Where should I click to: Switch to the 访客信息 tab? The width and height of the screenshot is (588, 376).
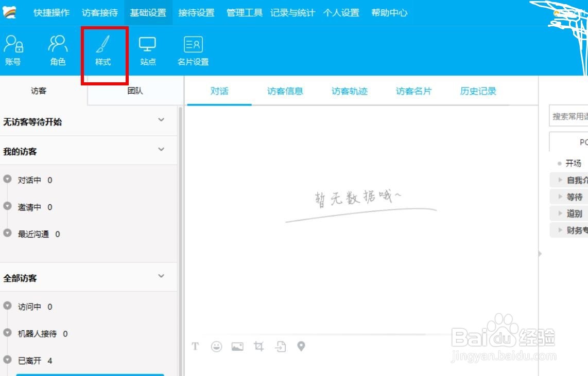(285, 91)
